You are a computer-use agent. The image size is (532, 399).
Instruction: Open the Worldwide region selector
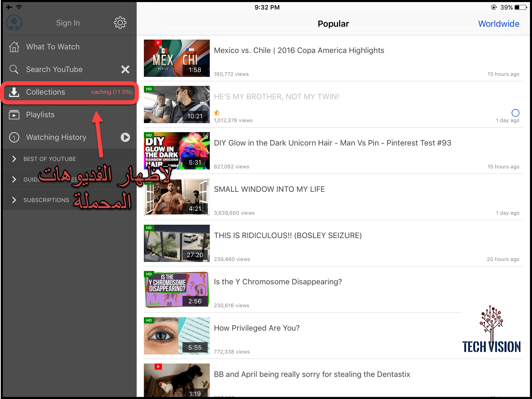[x=499, y=24]
